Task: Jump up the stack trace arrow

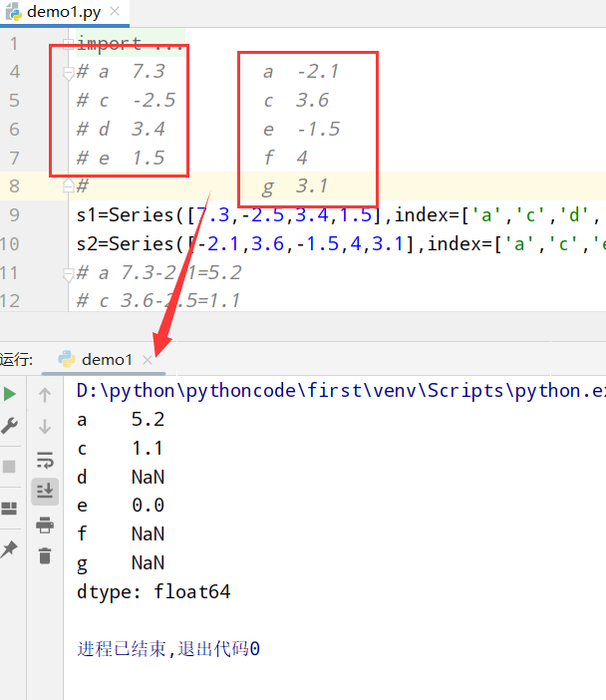Action: [45, 395]
